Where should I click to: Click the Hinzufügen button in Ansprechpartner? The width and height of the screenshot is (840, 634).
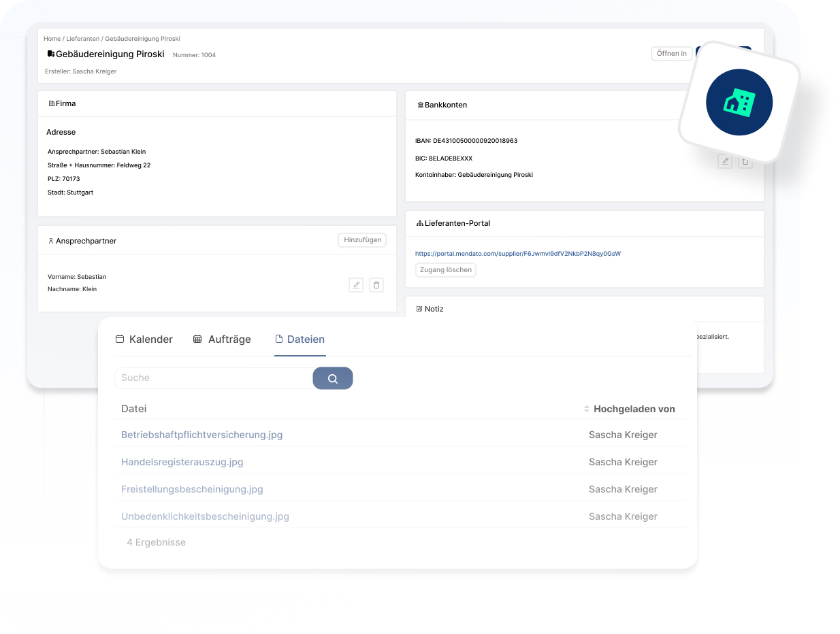pyautogui.click(x=362, y=240)
